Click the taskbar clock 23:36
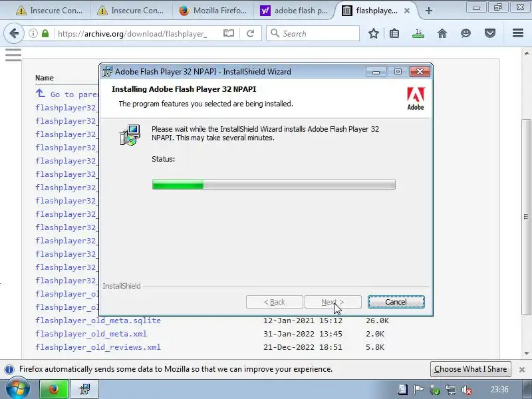Image resolution: width=532 pixels, height=399 pixels. click(499, 390)
